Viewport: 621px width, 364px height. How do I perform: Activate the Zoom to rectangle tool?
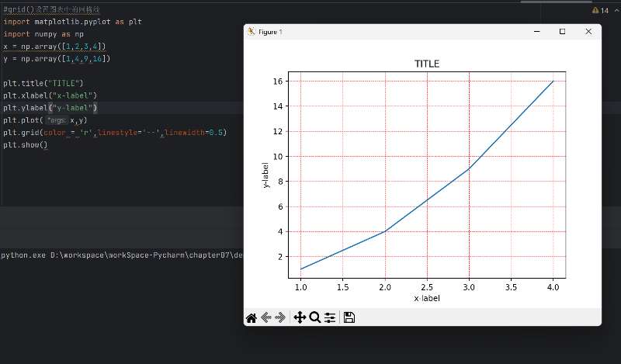coord(315,317)
